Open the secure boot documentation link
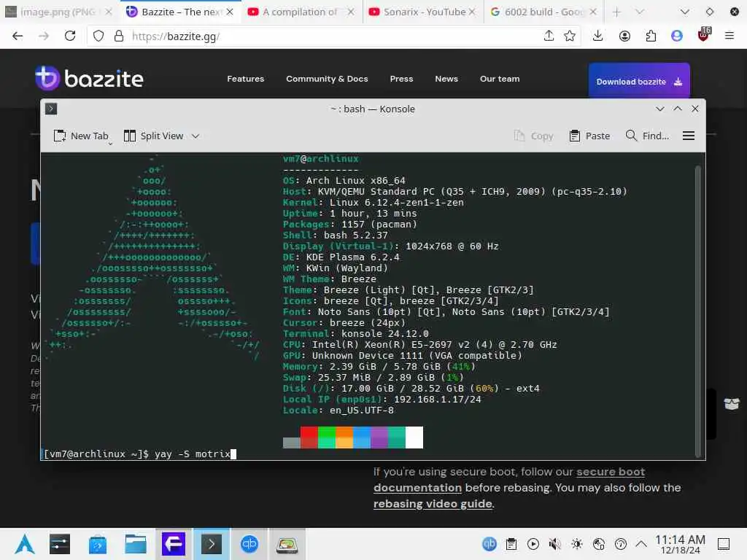This screenshot has width=747, height=560. [x=509, y=480]
